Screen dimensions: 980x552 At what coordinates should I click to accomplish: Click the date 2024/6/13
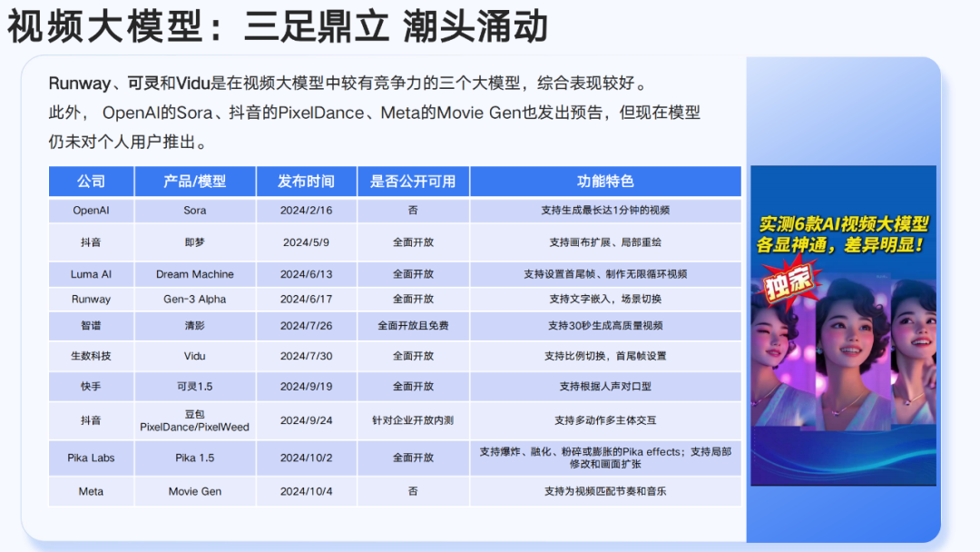pyautogui.click(x=307, y=274)
